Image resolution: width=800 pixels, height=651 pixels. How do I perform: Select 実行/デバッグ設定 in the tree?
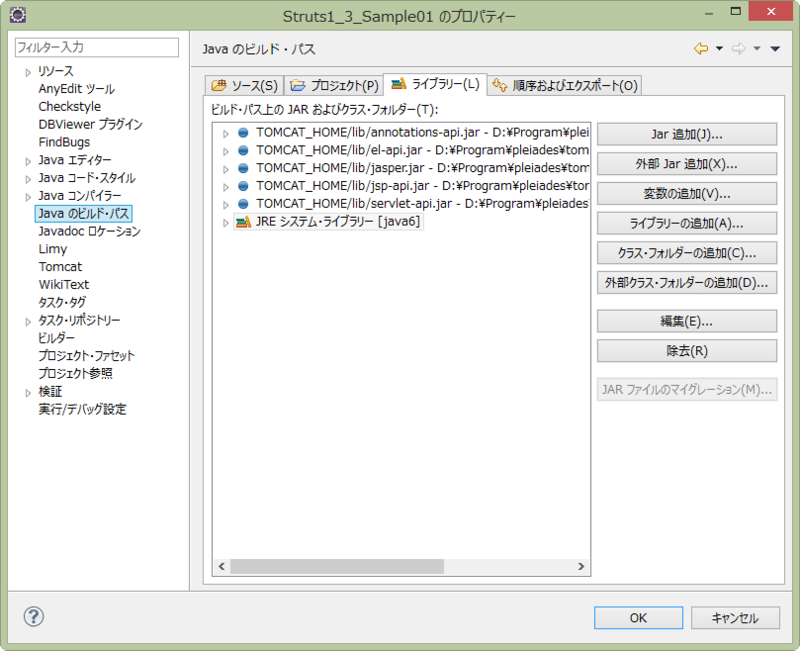pyautogui.click(x=82, y=409)
